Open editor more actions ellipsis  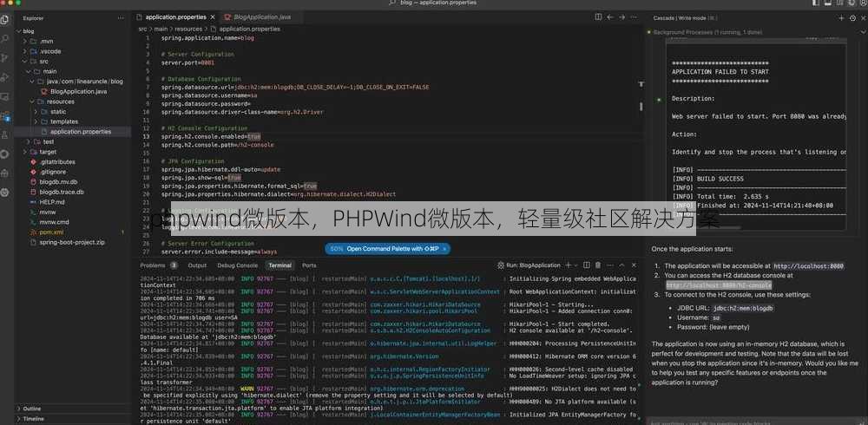pyautogui.click(x=635, y=17)
